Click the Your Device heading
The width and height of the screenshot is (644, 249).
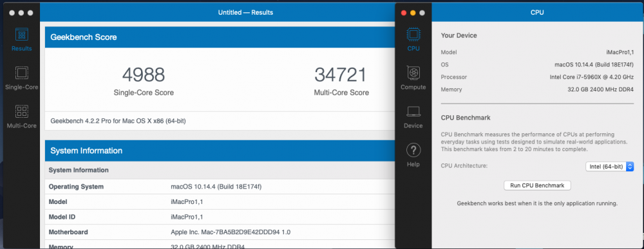point(459,35)
